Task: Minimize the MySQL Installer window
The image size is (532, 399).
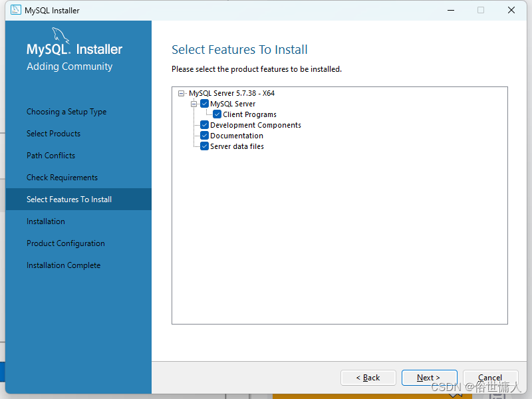Action: click(451, 10)
